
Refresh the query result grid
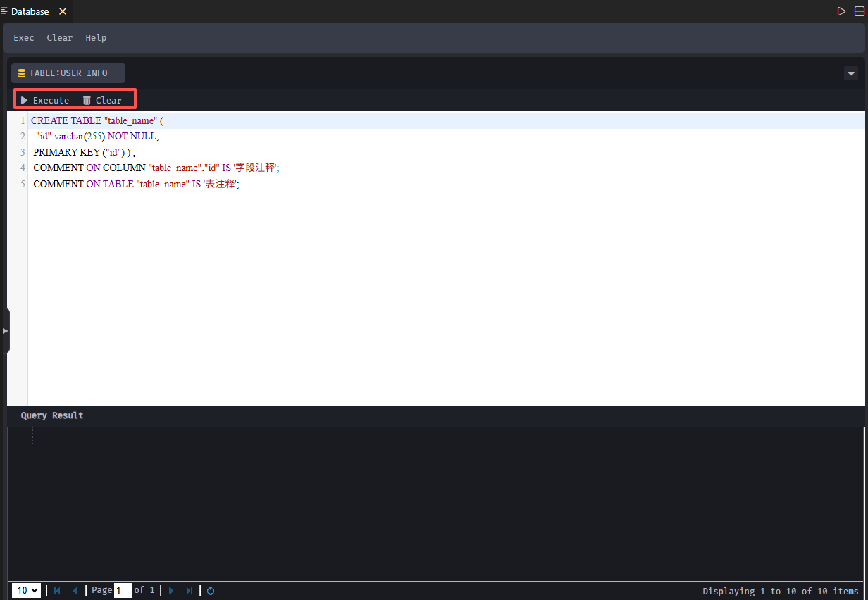[x=211, y=591]
